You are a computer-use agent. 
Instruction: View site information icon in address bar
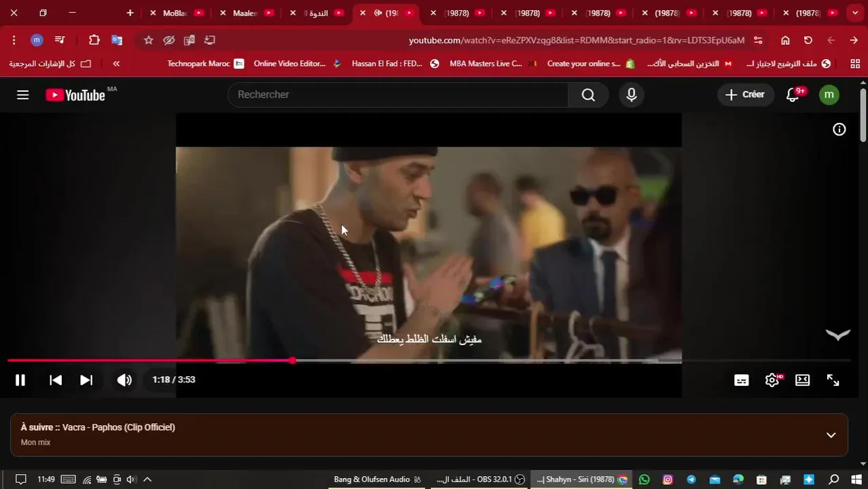[x=758, y=40]
